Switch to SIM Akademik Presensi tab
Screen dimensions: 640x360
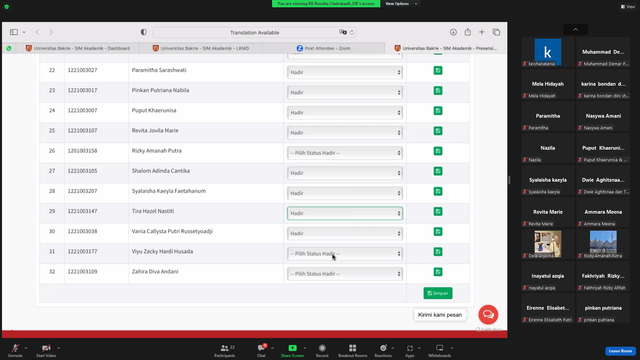(x=446, y=48)
